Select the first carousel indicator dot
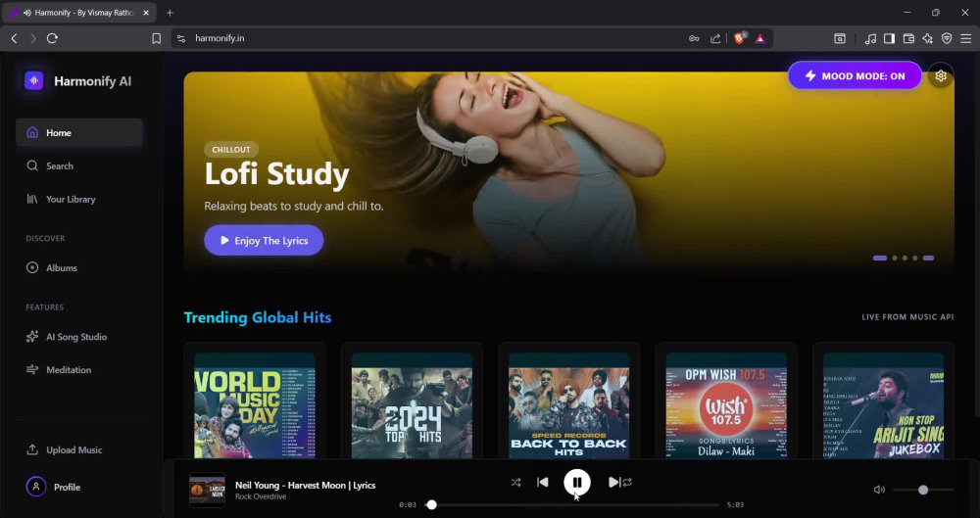 (879, 258)
